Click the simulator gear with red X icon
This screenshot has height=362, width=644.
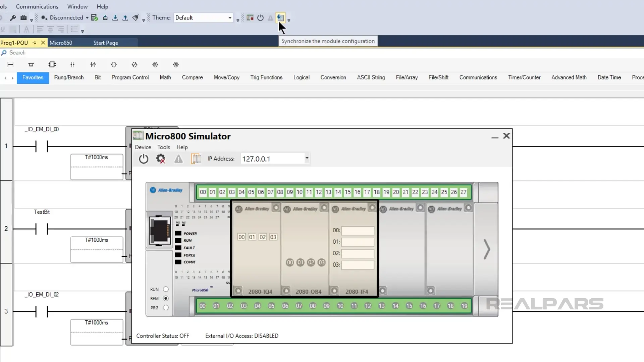click(x=161, y=159)
